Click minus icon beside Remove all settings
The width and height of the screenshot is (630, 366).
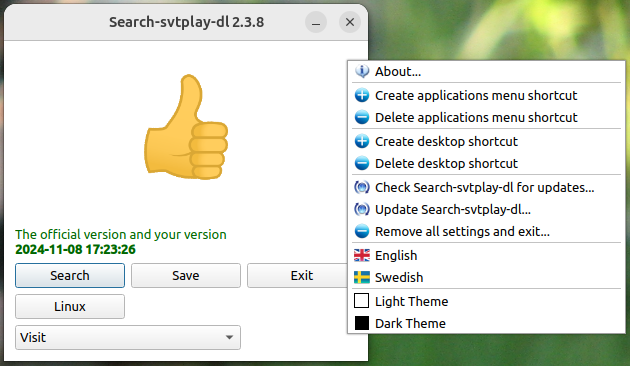point(362,231)
